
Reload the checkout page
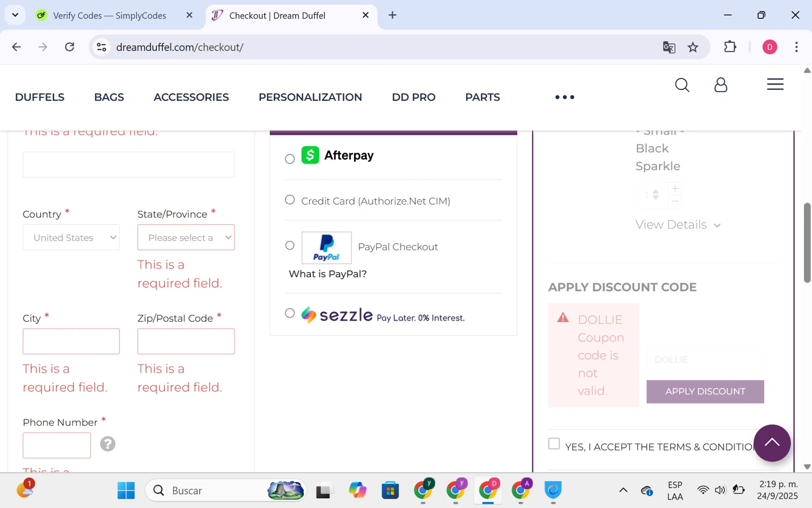[70, 47]
